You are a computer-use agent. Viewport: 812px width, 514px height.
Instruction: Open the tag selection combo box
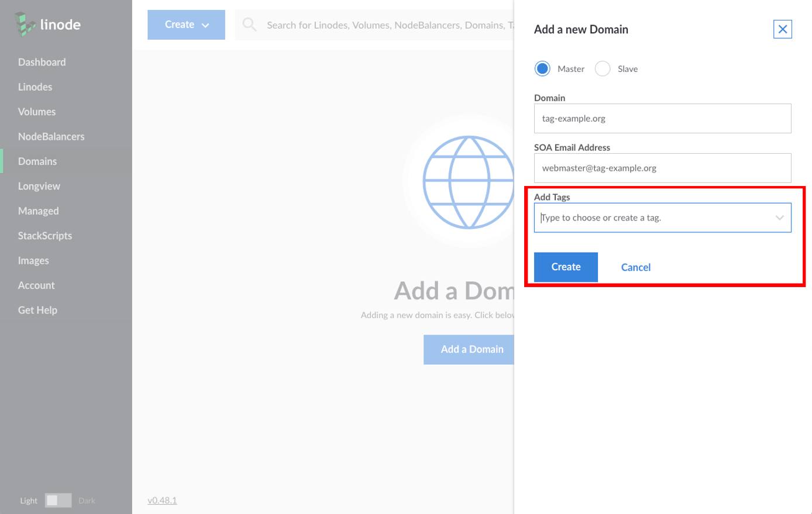click(644, 217)
